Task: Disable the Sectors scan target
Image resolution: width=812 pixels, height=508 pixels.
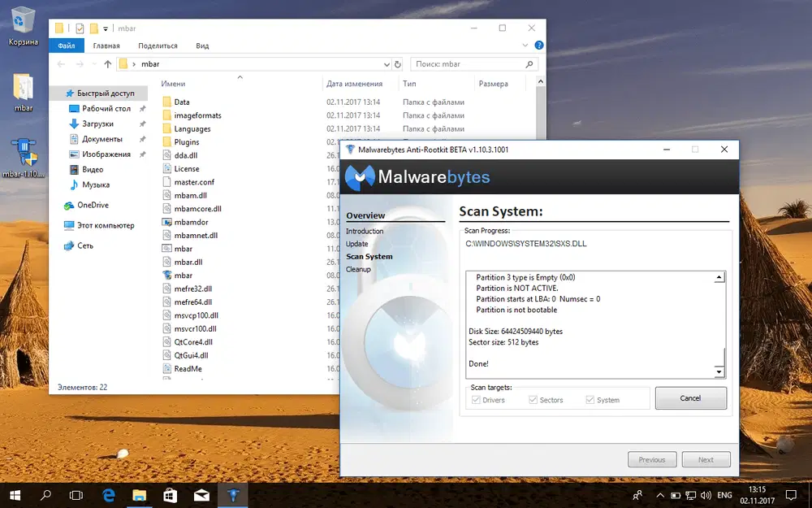Action: pyautogui.click(x=532, y=399)
